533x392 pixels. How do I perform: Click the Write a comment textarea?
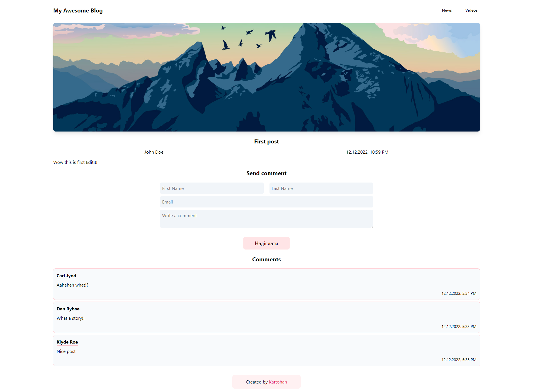pos(266,219)
